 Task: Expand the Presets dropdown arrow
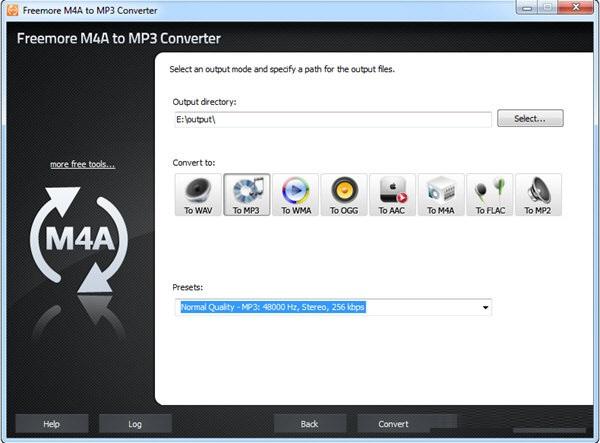(485, 307)
